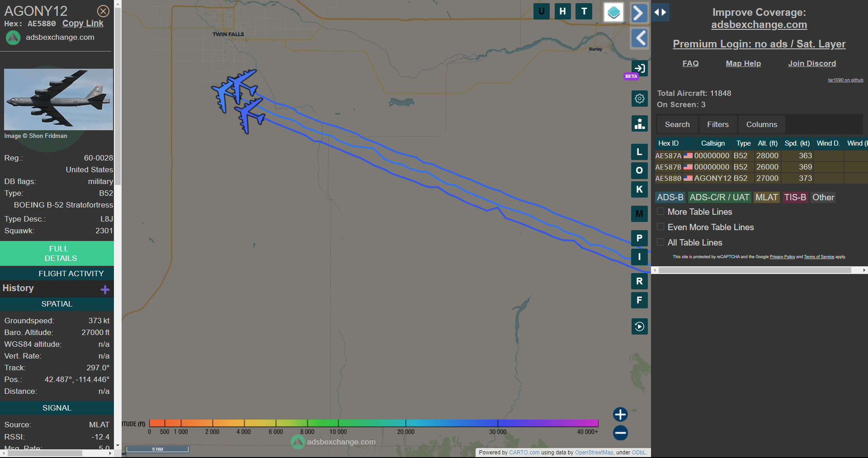Open Premium Login link

click(759, 44)
